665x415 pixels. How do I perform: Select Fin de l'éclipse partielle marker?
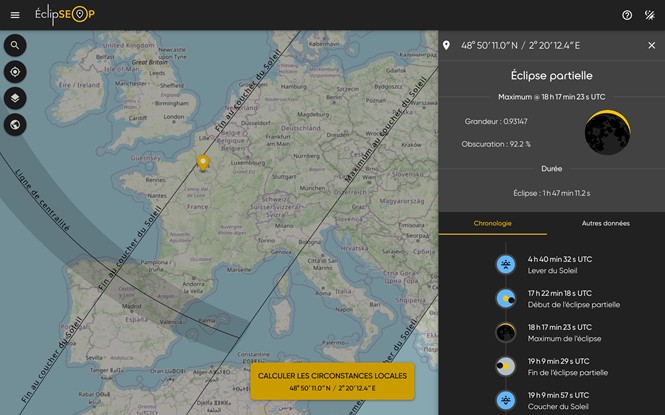pyautogui.click(x=507, y=366)
